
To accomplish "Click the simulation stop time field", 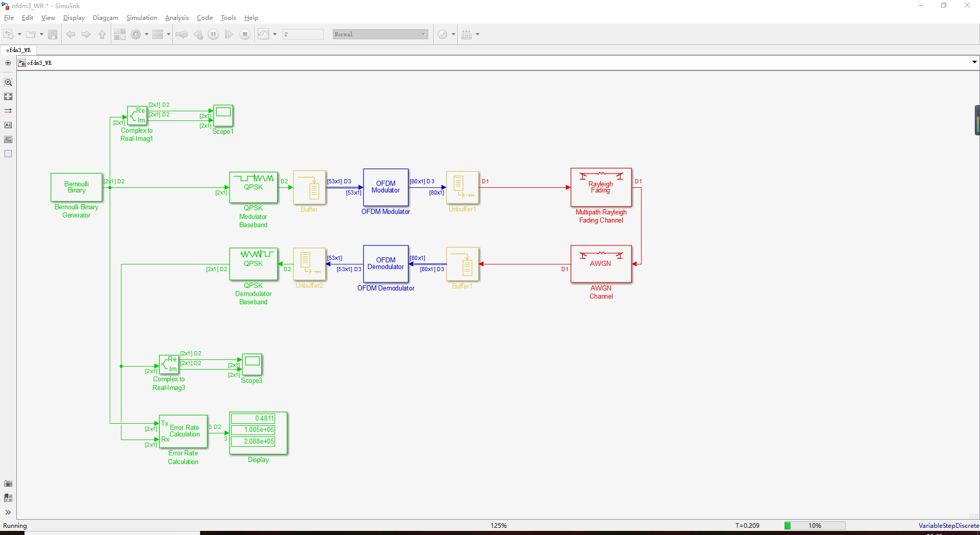I will (x=303, y=34).
